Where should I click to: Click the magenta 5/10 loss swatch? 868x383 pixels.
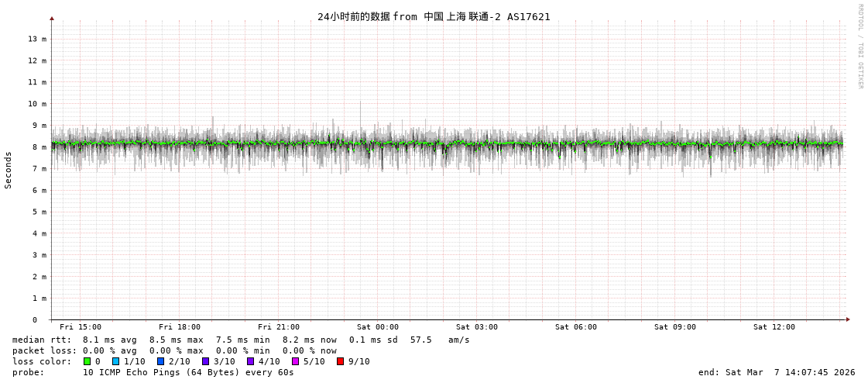(295, 361)
